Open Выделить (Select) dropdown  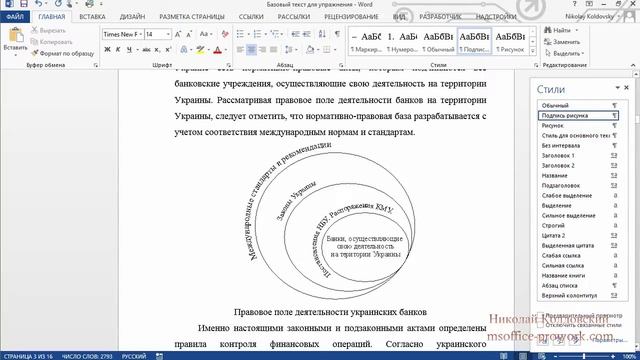[x=563, y=53]
